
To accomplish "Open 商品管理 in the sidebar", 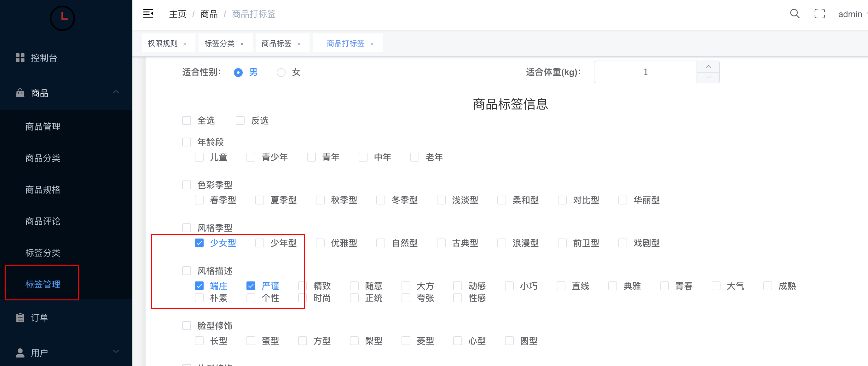I will tap(43, 127).
